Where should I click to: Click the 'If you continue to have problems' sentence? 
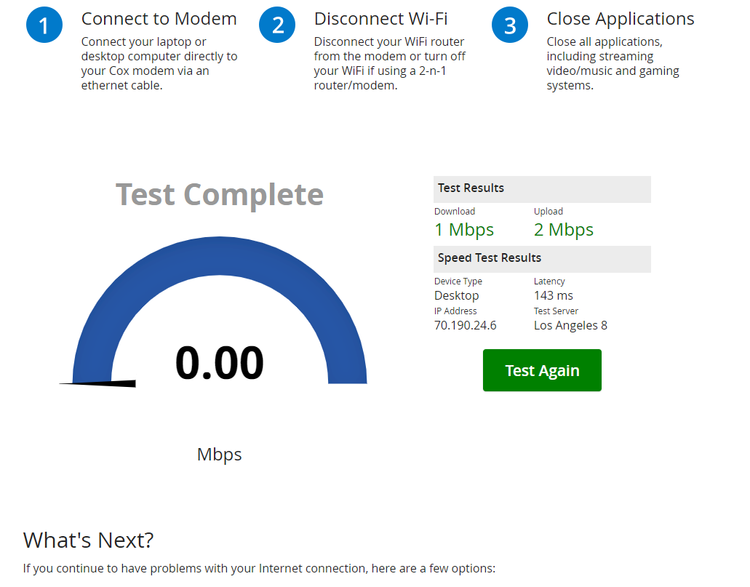click(x=259, y=568)
